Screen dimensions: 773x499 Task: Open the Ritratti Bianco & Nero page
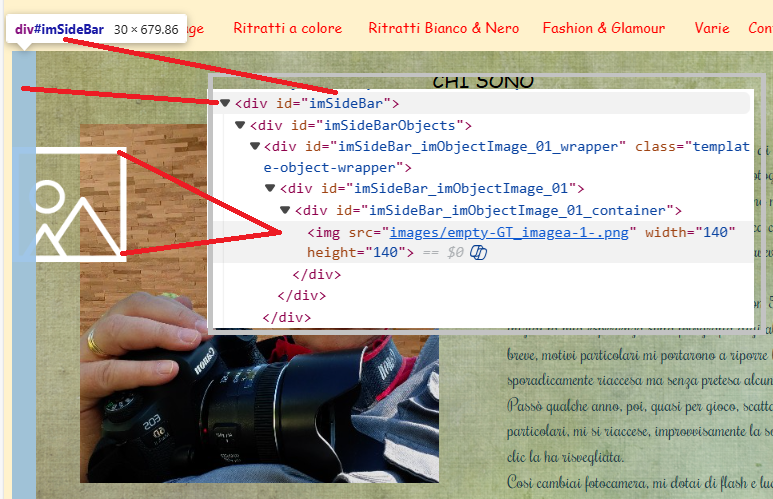443,28
